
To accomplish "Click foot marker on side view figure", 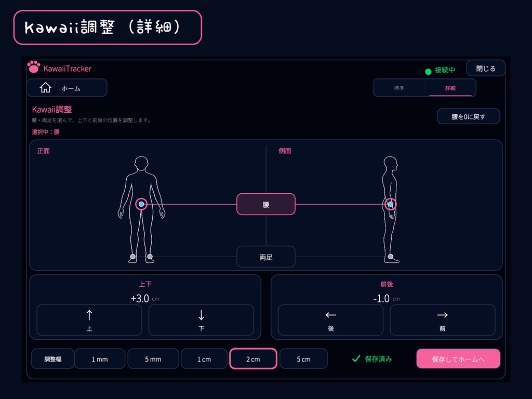I will (x=391, y=257).
